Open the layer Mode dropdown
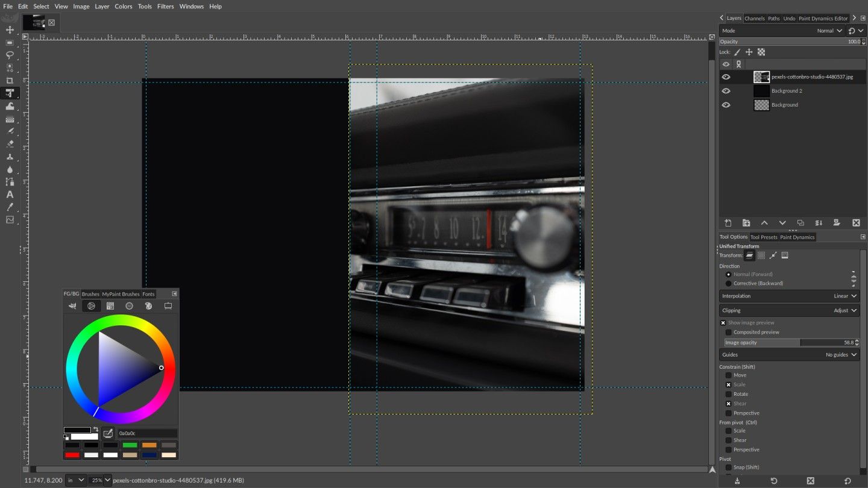The image size is (868, 488). tap(829, 31)
